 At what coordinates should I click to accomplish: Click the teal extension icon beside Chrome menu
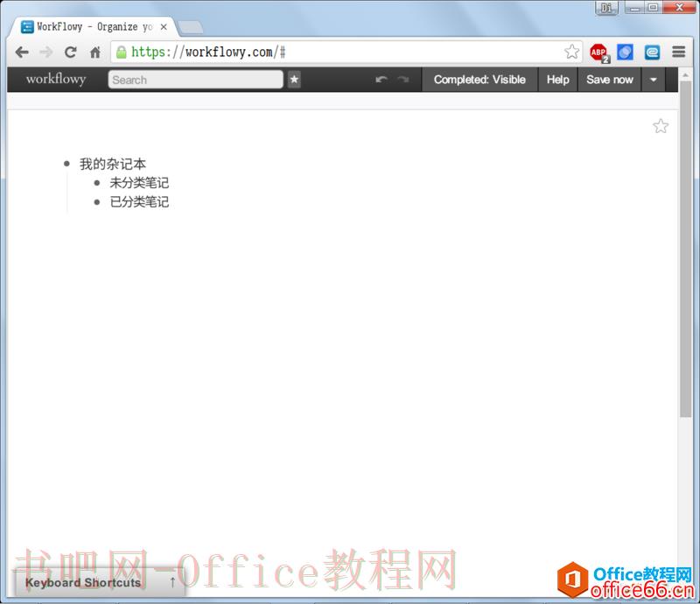click(652, 53)
